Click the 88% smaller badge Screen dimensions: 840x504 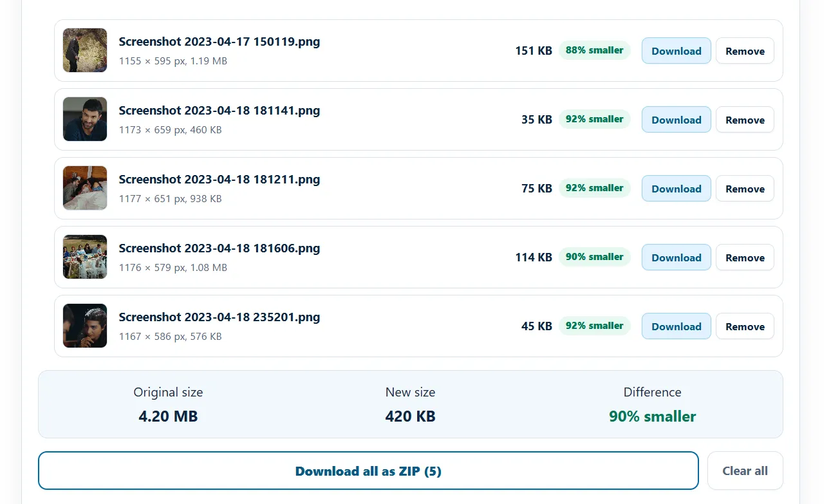tap(594, 50)
